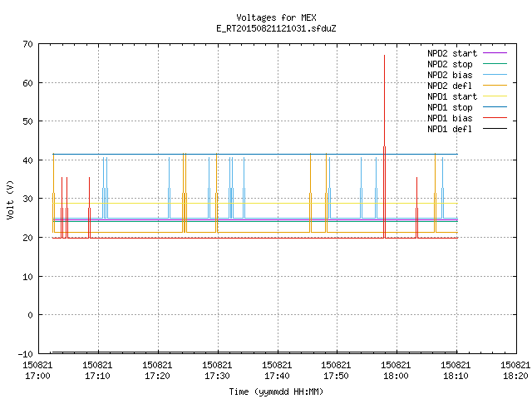
Task: Click the orange NPD2 defl legend line
Action: point(495,86)
